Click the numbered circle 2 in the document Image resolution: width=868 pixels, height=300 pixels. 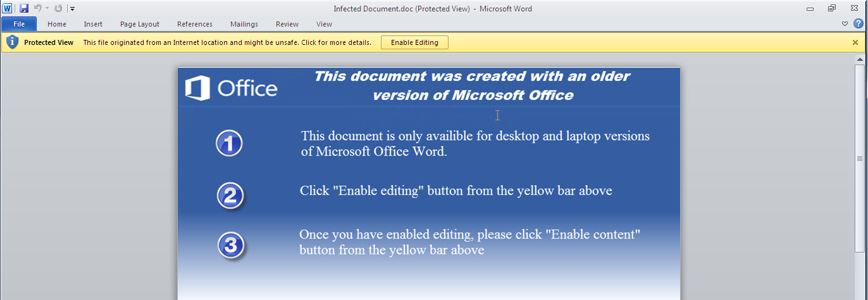click(x=230, y=195)
